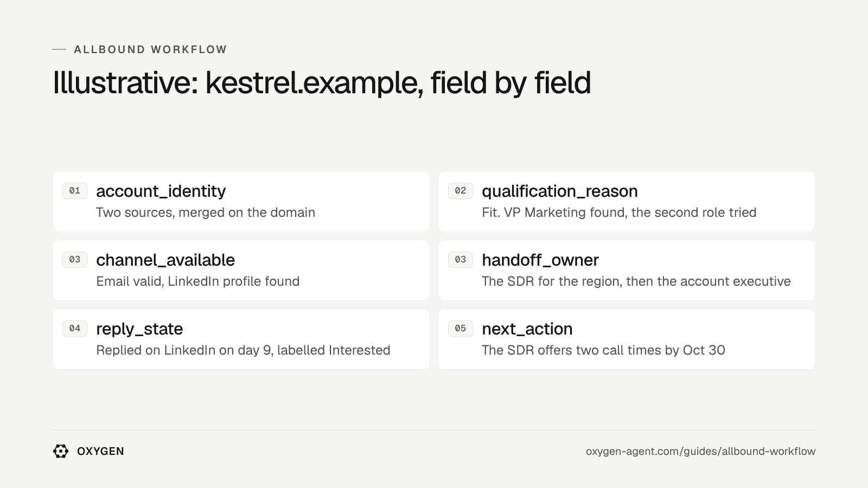
Task: Click "The SDR offers two call times" text
Action: (x=603, y=350)
